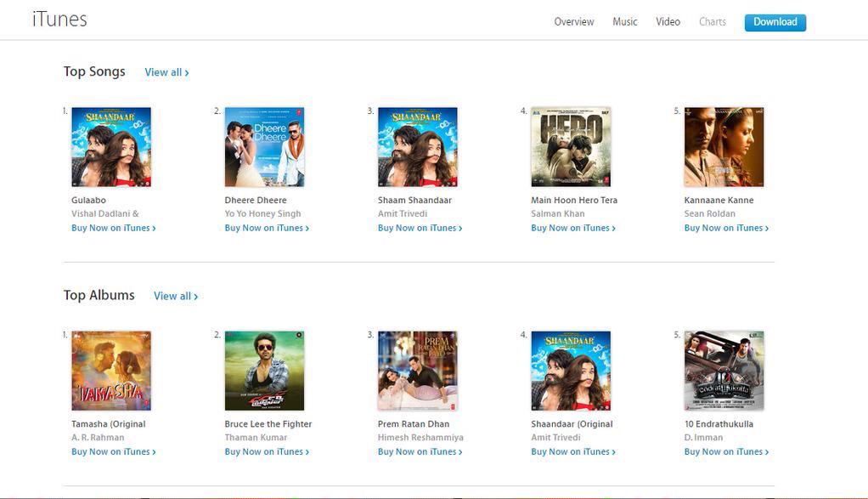868x499 pixels.
Task: Open the Video menu item
Action: click(x=668, y=21)
